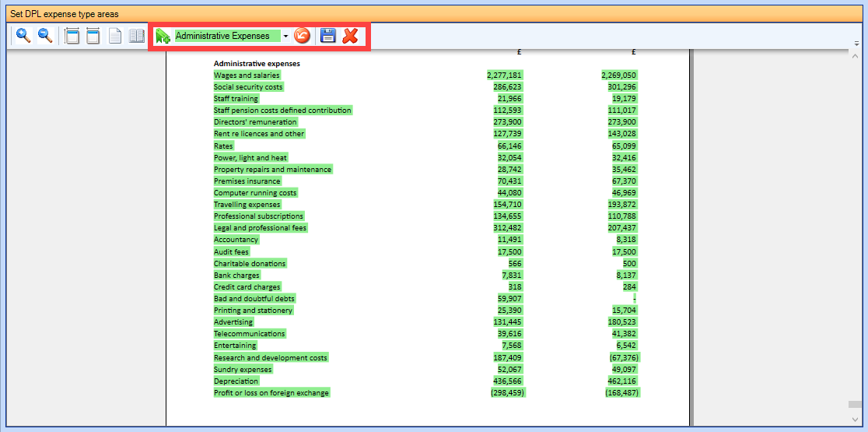Viewport: 868px width, 432px height.
Task: Click the value 436,566
Action: [508, 381]
